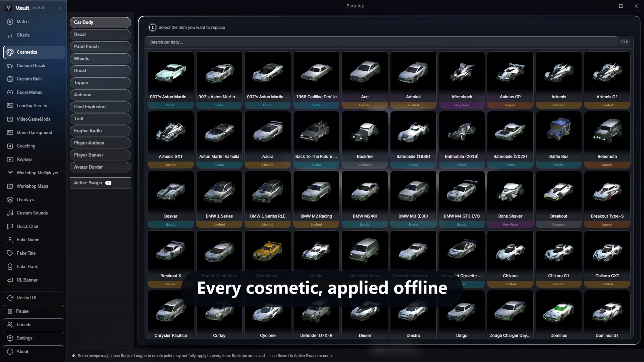Open Settings gear icon
Screen dimensions: 644x362
pos(10,338)
